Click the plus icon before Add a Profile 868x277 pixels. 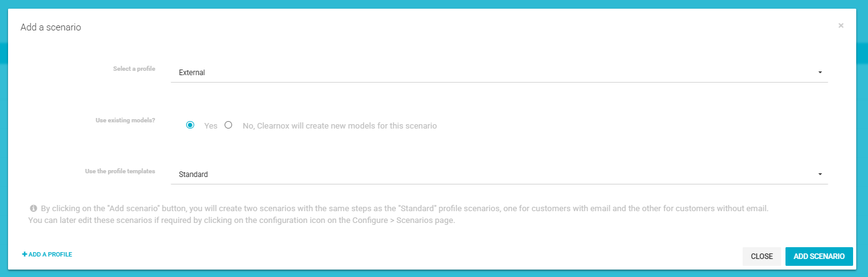(x=25, y=255)
